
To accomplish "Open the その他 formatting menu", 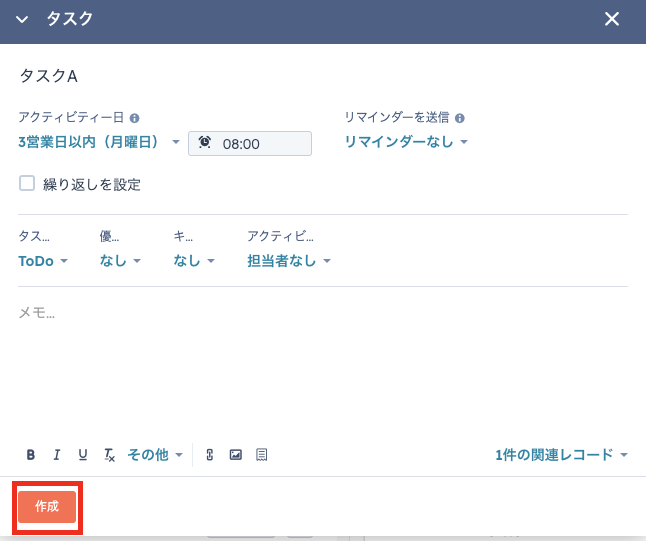I will pyautogui.click(x=155, y=455).
